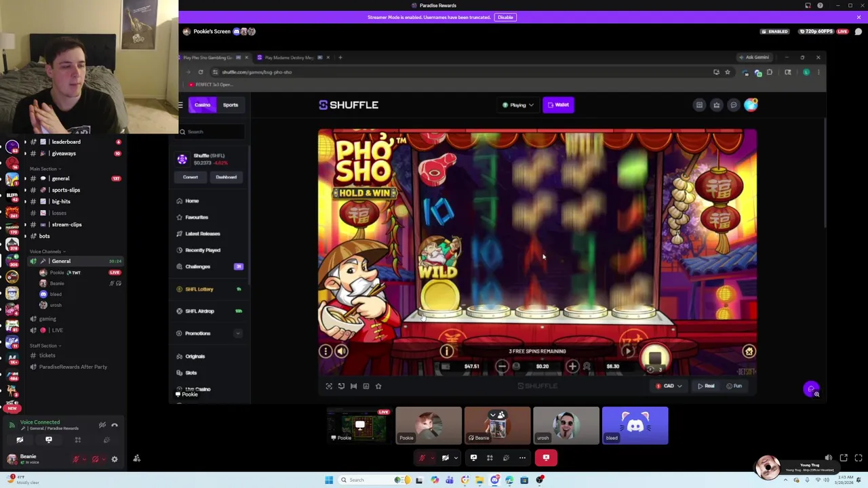Screen dimensions: 868x488
Task: Click the game stats icon below the game
Action: [x=366, y=386]
